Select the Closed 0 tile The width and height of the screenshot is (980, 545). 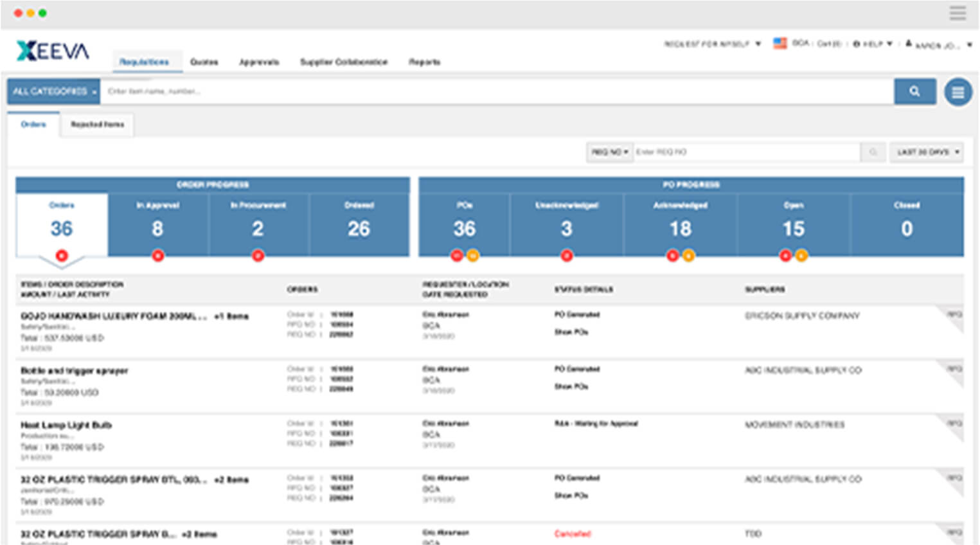(x=907, y=224)
